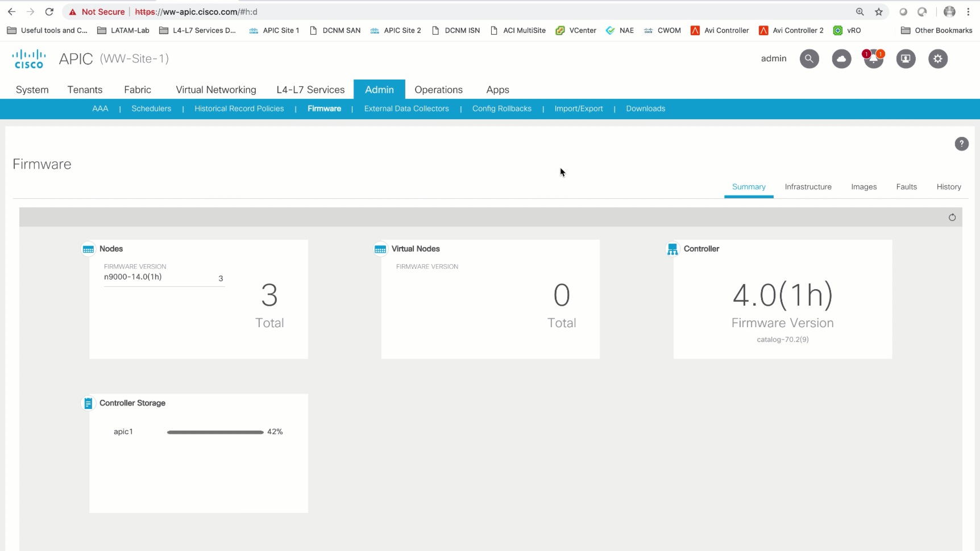Viewport: 980px width, 551px height.
Task: Open Historical Record Policies
Action: pos(239,108)
